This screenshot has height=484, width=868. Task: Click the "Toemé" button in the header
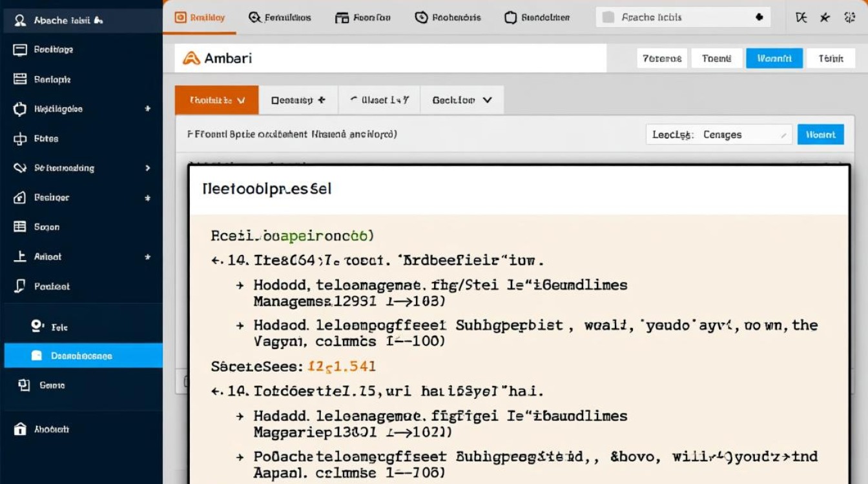click(717, 58)
